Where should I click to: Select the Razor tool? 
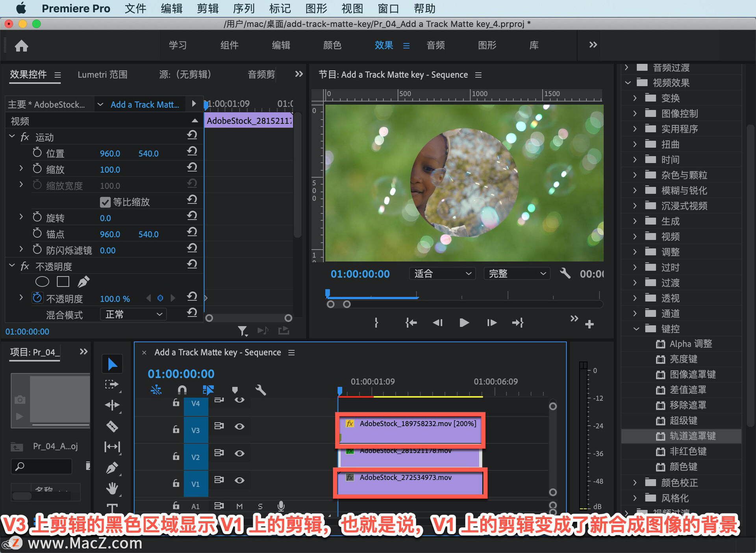(x=112, y=426)
